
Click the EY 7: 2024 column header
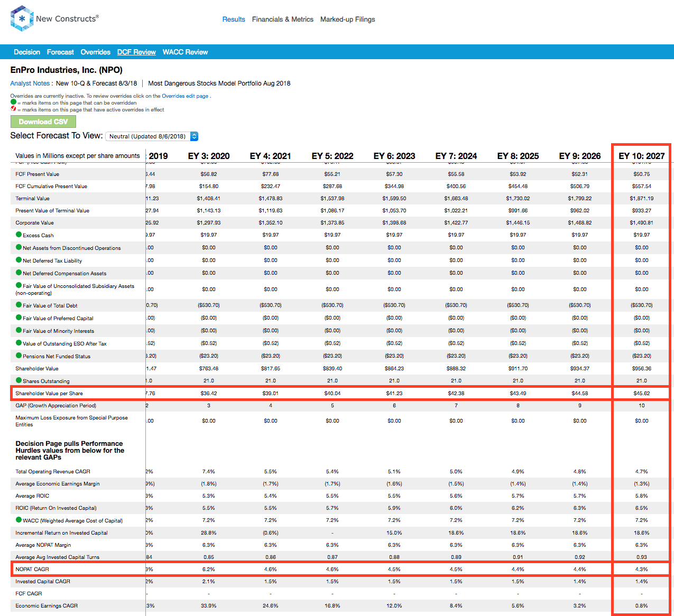(456, 156)
